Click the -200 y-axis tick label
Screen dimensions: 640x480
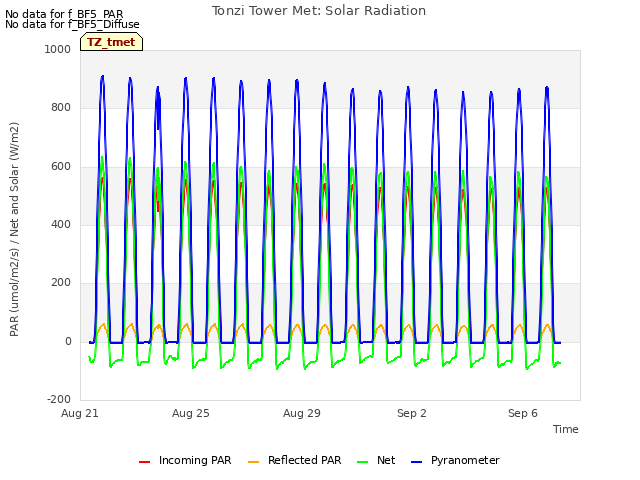(x=59, y=399)
